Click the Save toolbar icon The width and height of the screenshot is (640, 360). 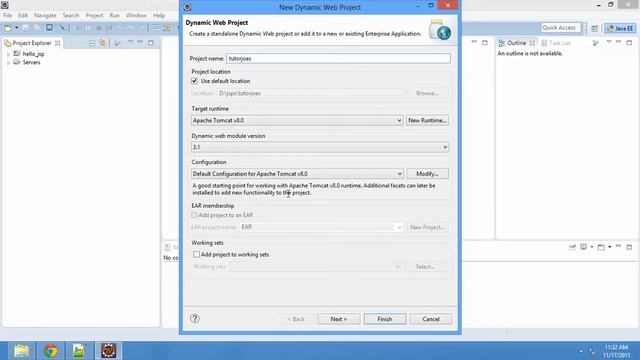click(x=26, y=28)
